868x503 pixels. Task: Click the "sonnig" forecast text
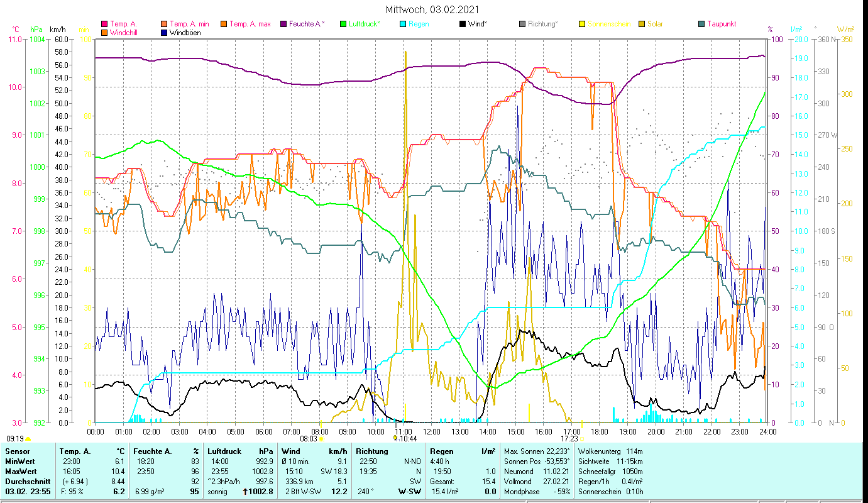217,492
